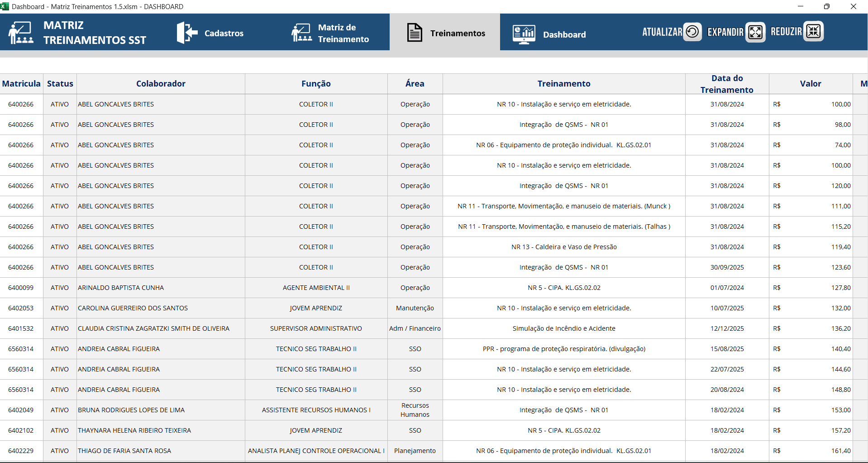Click the Matriz Treinamentos SST logo icon
This screenshot has height=463, width=868.
pyautogui.click(x=21, y=33)
